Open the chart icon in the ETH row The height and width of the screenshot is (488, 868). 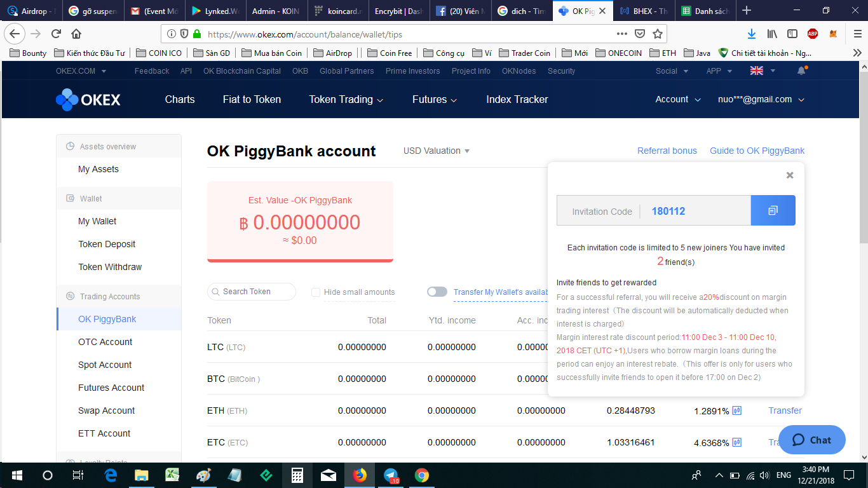(x=737, y=410)
